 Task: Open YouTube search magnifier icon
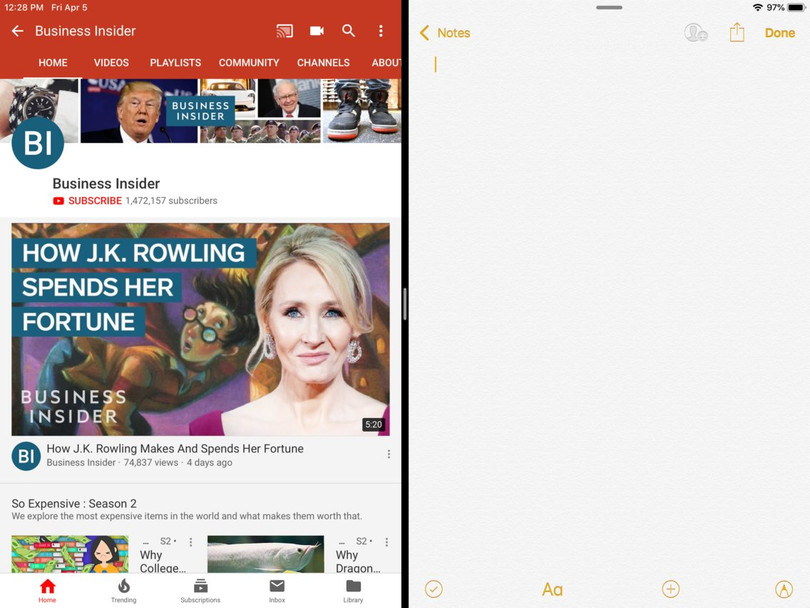pyautogui.click(x=349, y=31)
